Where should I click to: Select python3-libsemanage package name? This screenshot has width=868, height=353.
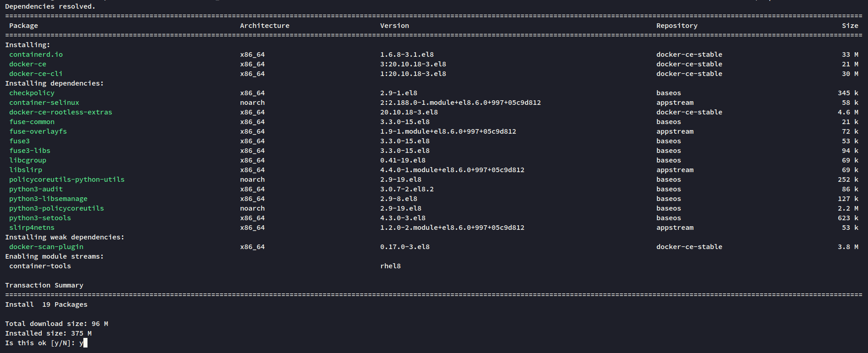(x=49, y=199)
